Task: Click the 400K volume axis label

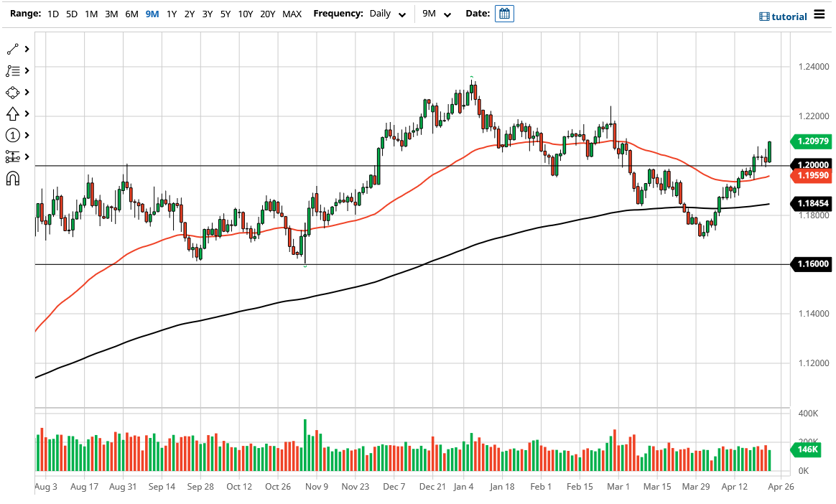Action: [x=808, y=414]
